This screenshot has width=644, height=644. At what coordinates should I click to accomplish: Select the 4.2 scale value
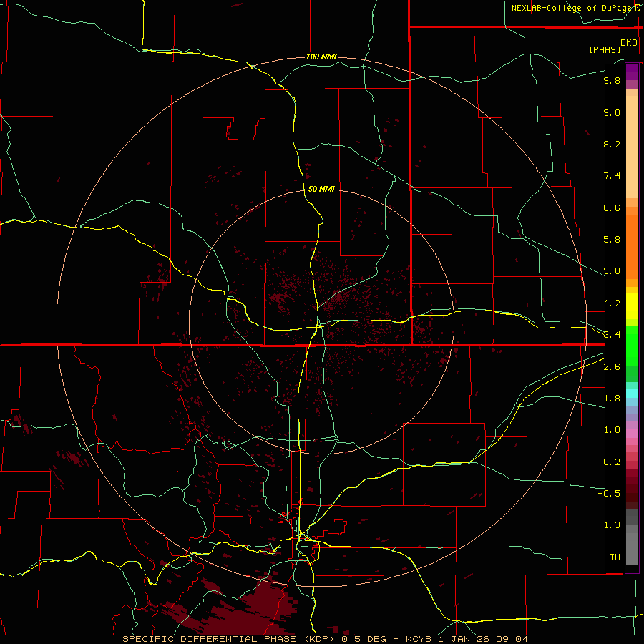612,303
